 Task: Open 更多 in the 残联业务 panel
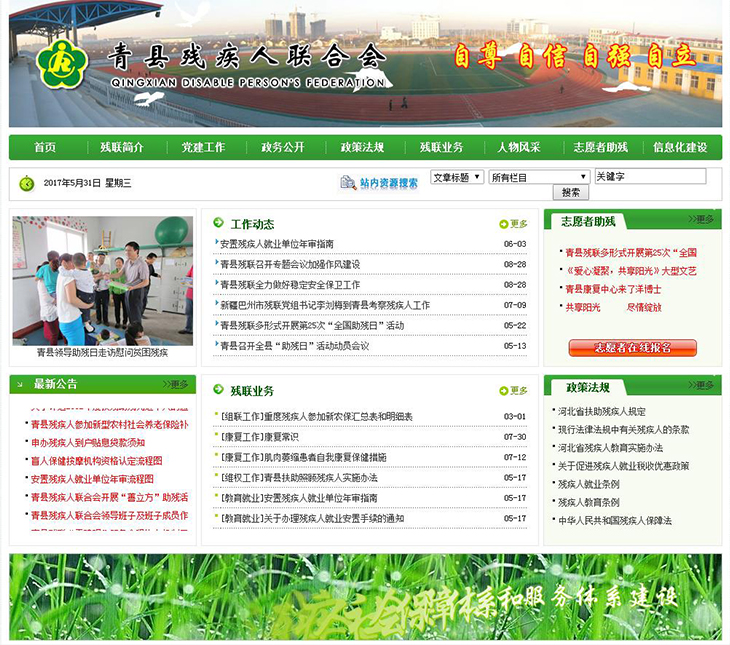(x=513, y=391)
